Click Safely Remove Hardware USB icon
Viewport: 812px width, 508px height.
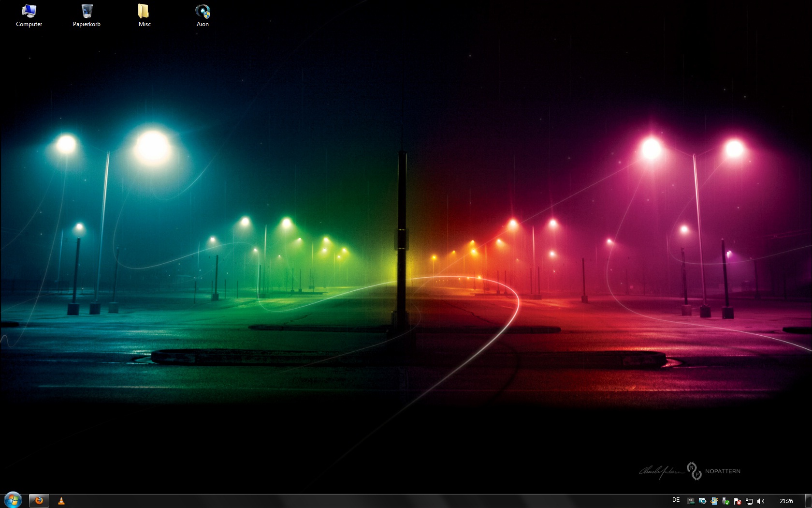click(x=726, y=501)
